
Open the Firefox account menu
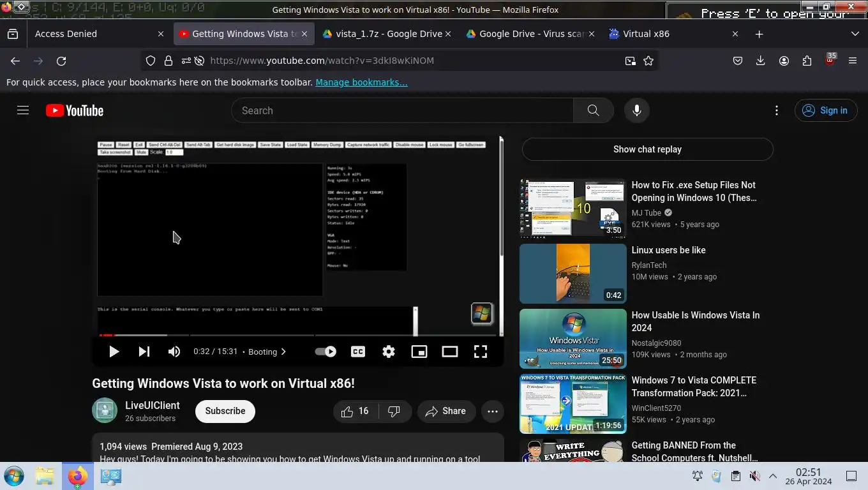coord(784,61)
